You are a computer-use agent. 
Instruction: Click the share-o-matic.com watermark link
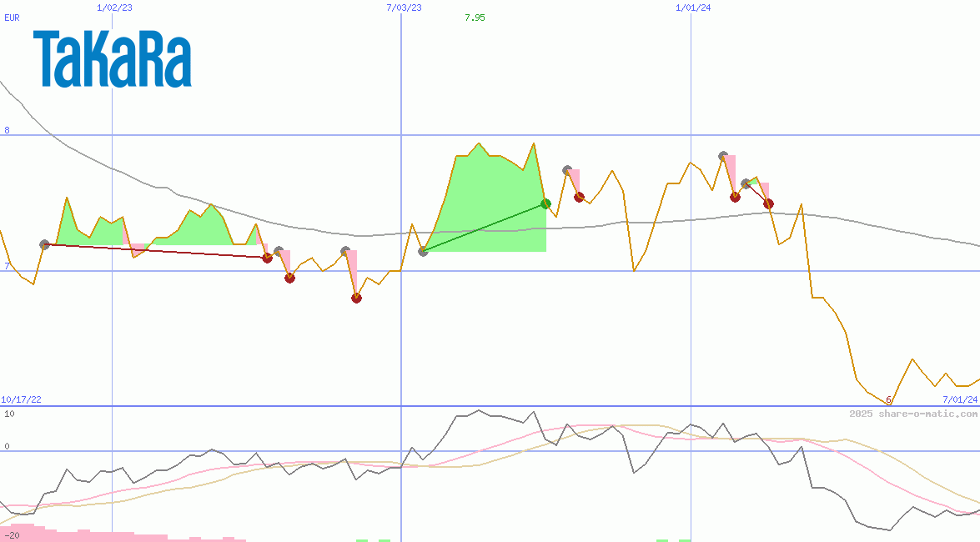pyautogui.click(x=913, y=414)
